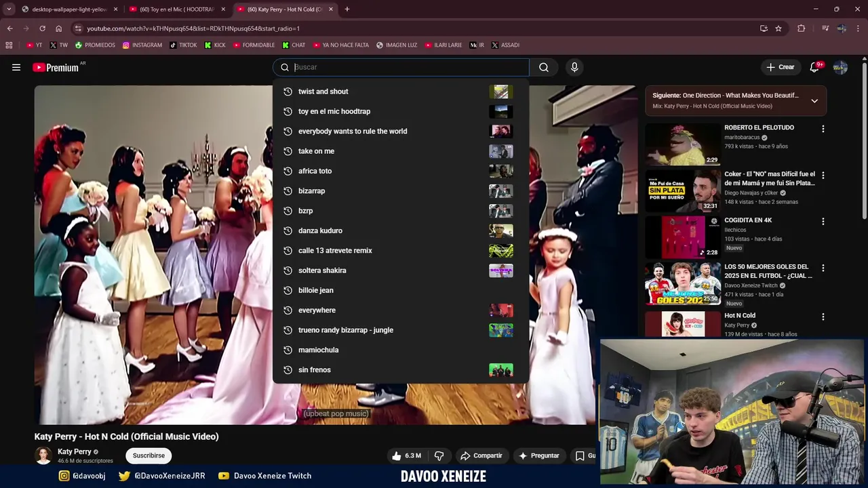Screen dimensions: 868x488
Task: Bookmark this page with star icon
Action: coord(778,28)
